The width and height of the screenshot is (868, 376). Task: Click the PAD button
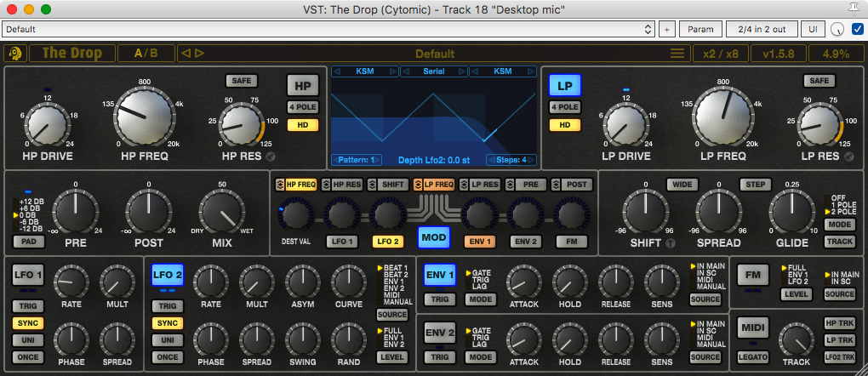pyautogui.click(x=28, y=242)
